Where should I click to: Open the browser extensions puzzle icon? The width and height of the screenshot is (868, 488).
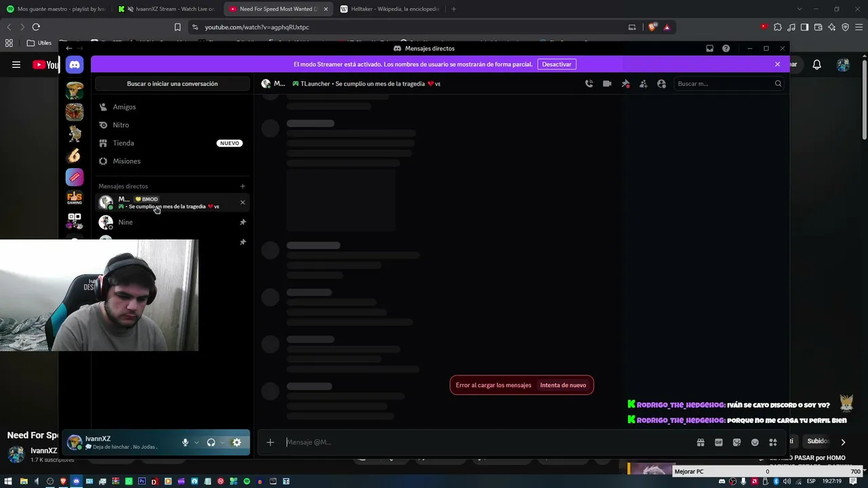[778, 27]
